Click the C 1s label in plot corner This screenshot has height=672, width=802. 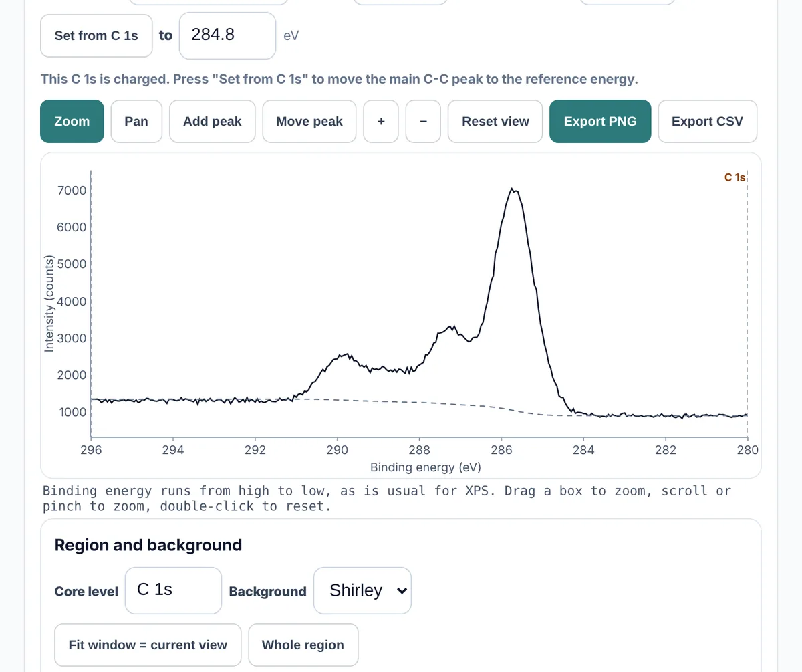click(x=734, y=177)
